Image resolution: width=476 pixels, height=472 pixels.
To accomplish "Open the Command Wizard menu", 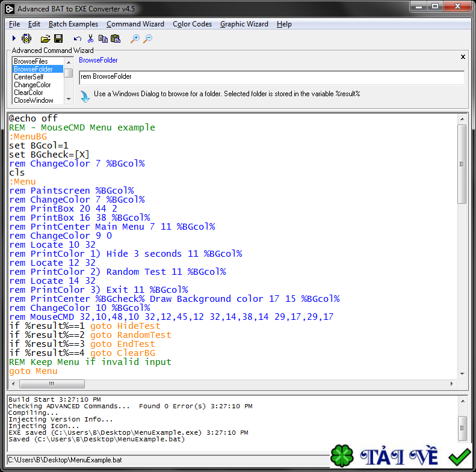I will (135, 24).
